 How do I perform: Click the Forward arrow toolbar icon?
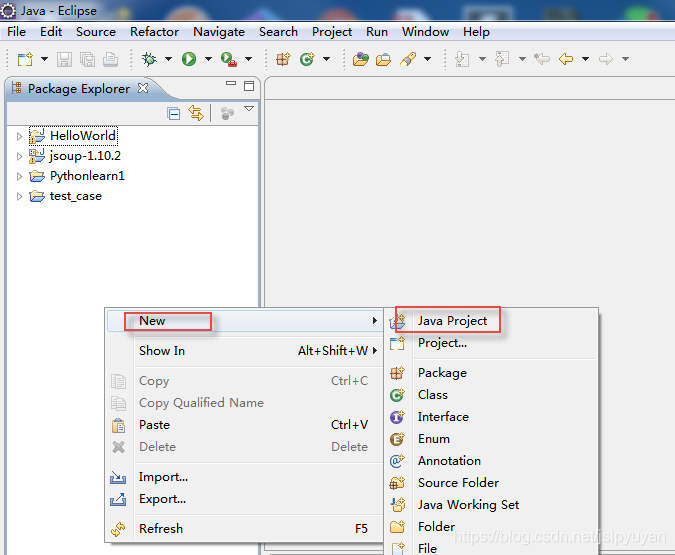[606, 59]
